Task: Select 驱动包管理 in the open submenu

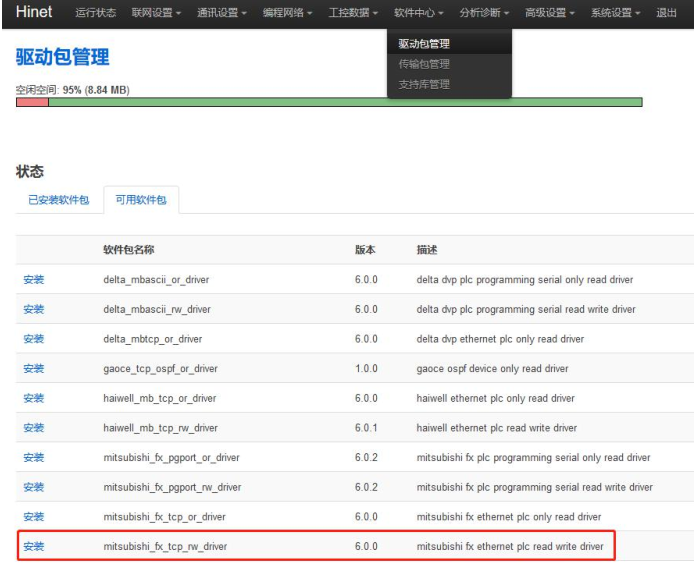Action: pos(424,44)
